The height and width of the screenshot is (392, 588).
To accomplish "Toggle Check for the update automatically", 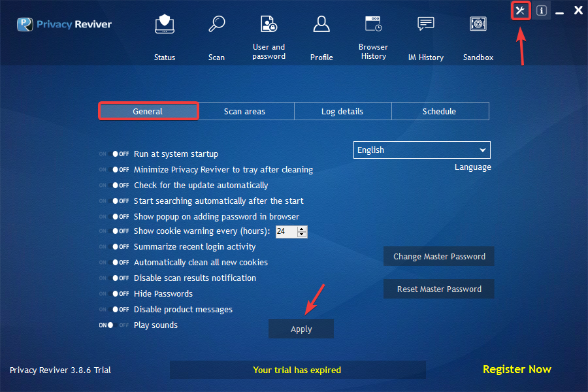I will click(114, 186).
